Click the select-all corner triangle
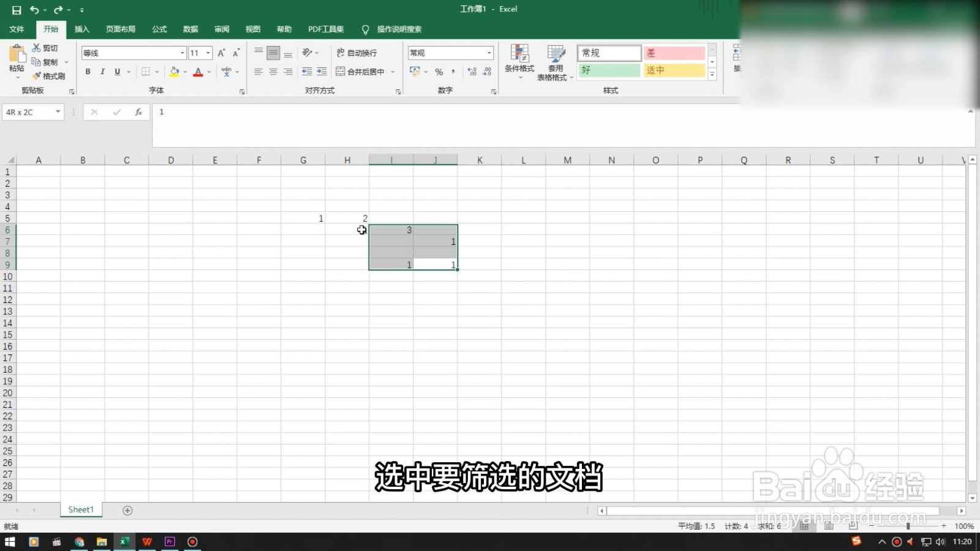 (10, 160)
